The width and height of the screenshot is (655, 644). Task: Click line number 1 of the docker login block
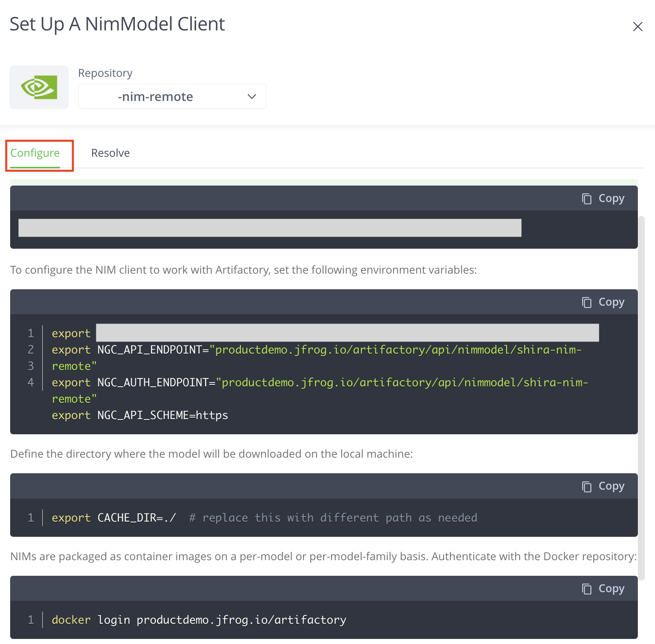pyautogui.click(x=31, y=620)
